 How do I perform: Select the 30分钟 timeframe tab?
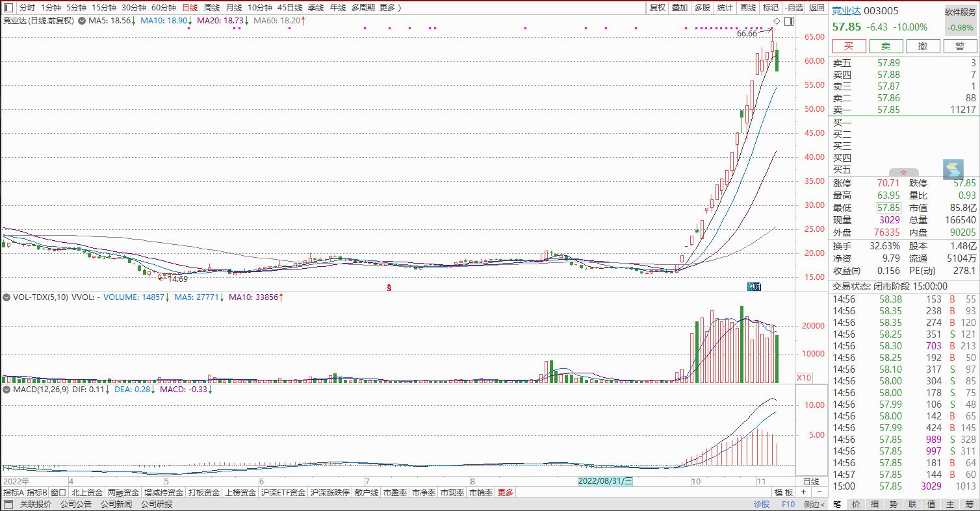point(133,8)
